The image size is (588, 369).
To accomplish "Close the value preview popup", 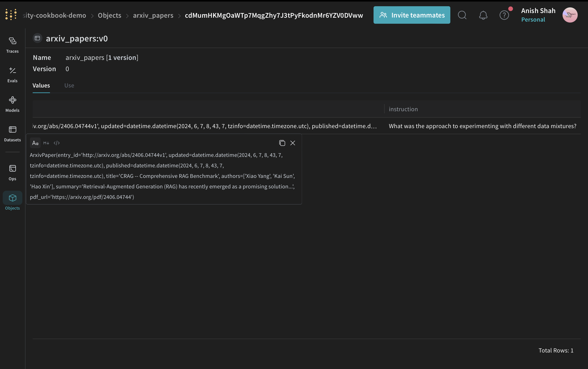I will pos(293,143).
